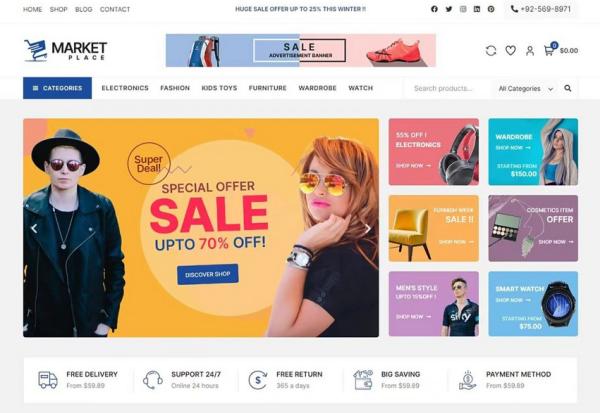Open the Electronics menu item
This screenshot has height=413, width=600.
pos(125,88)
